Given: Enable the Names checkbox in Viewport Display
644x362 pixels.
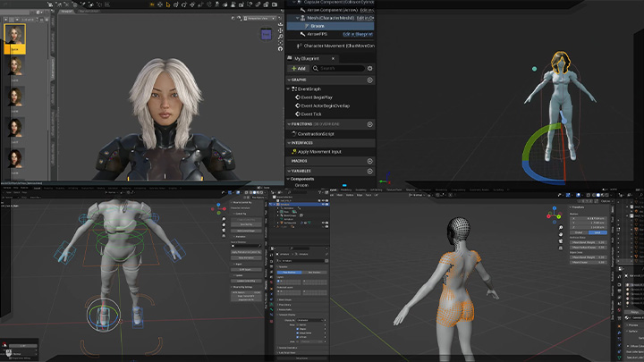Looking at the screenshot, I should 297,324.
